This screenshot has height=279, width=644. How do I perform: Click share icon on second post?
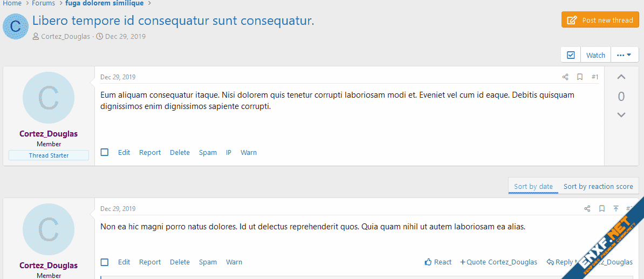(587, 209)
